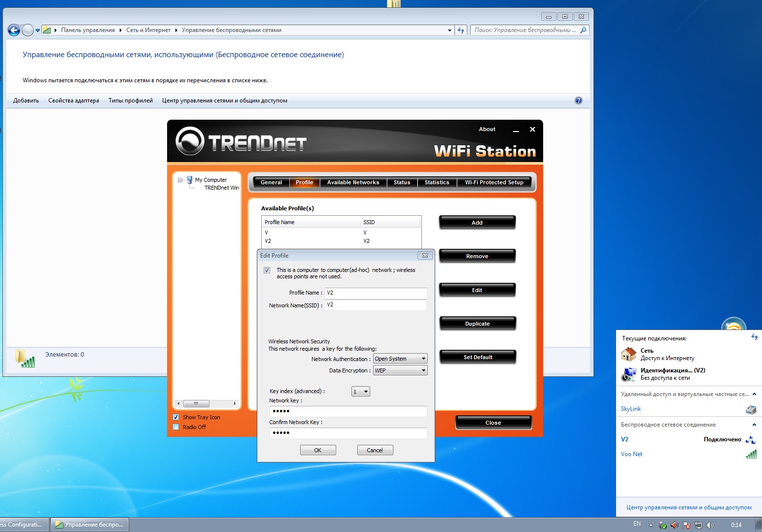
Task: Open the Data Encryption WEP dropdown
Action: coord(400,370)
